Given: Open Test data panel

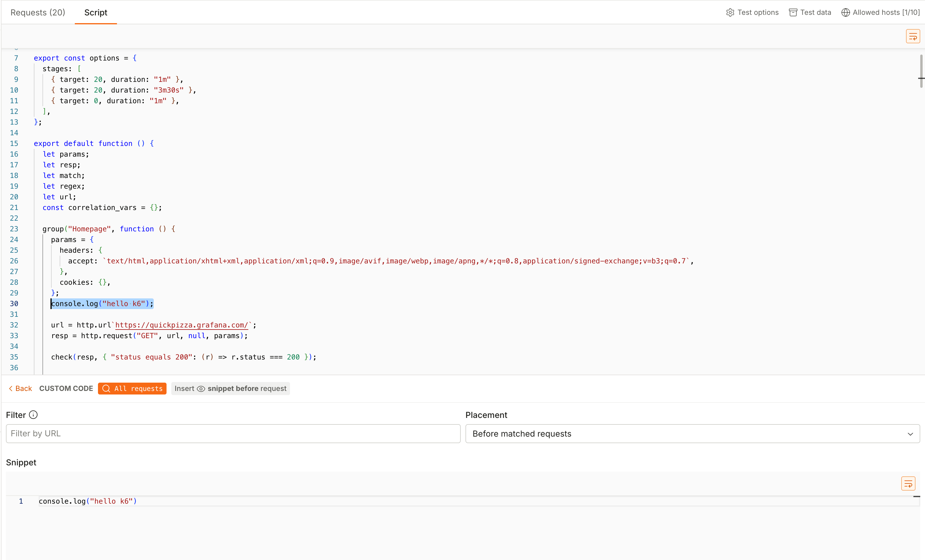Looking at the screenshot, I should (810, 12).
